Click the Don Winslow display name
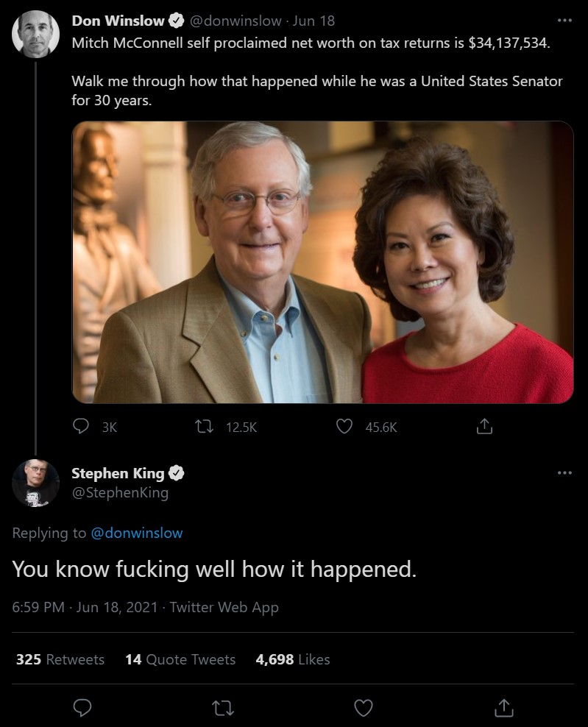The width and height of the screenshot is (588, 727). tap(118, 21)
